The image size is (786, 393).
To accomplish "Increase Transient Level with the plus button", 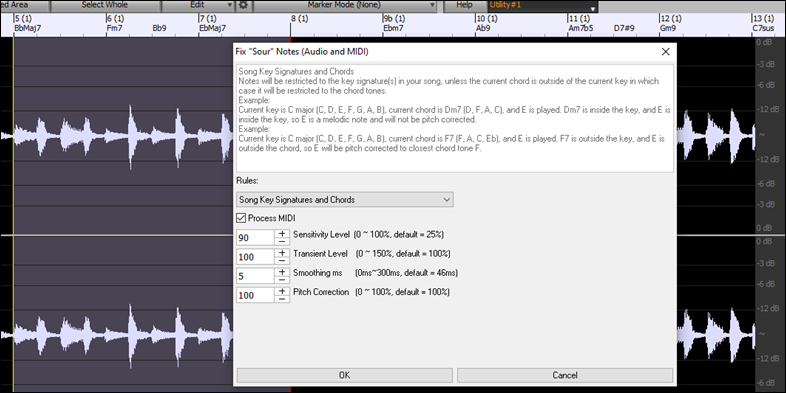I will [282, 253].
